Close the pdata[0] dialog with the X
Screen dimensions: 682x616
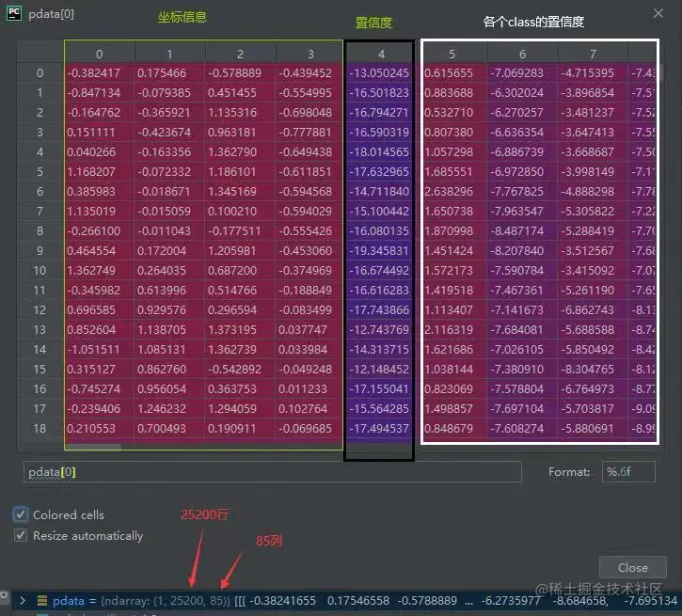point(658,13)
